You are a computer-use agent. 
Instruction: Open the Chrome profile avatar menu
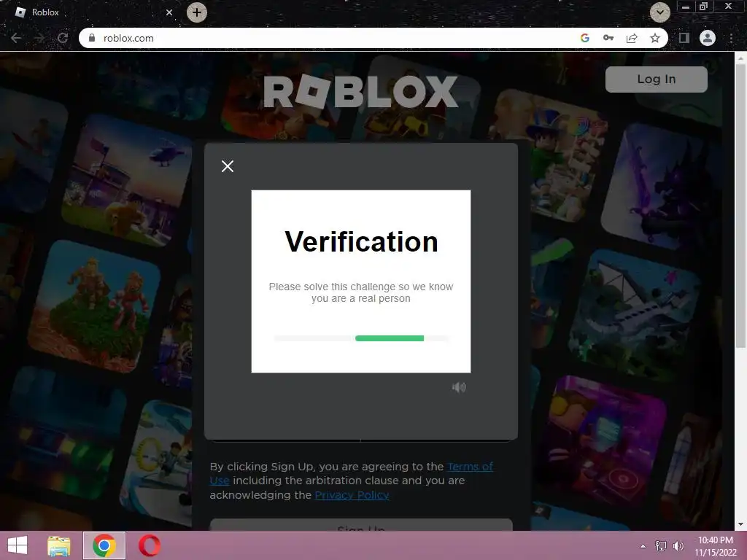pos(708,38)
